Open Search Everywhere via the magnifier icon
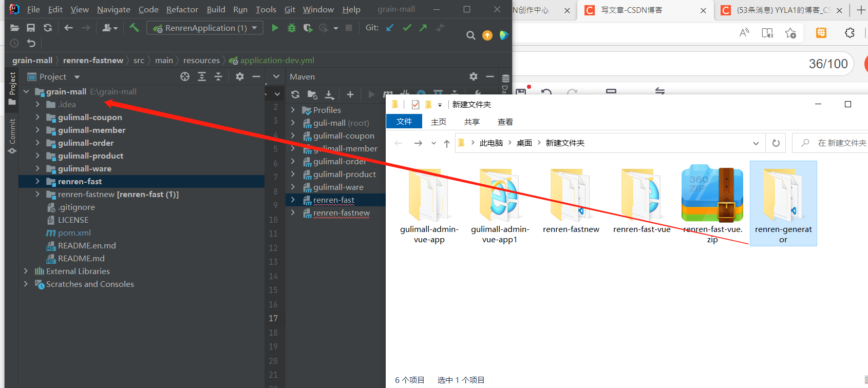868x388 pixels. 470,35
